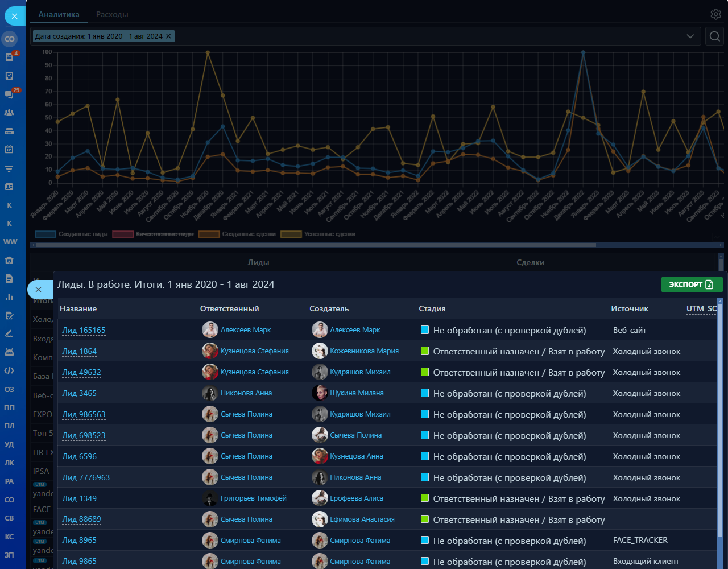Open the WW sidebar item
The width and height of the screenshot is (728, 569).
pos(10,242)
